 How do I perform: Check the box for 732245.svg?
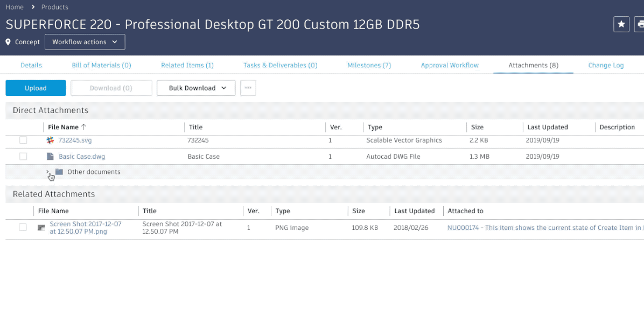pos(23,140)
